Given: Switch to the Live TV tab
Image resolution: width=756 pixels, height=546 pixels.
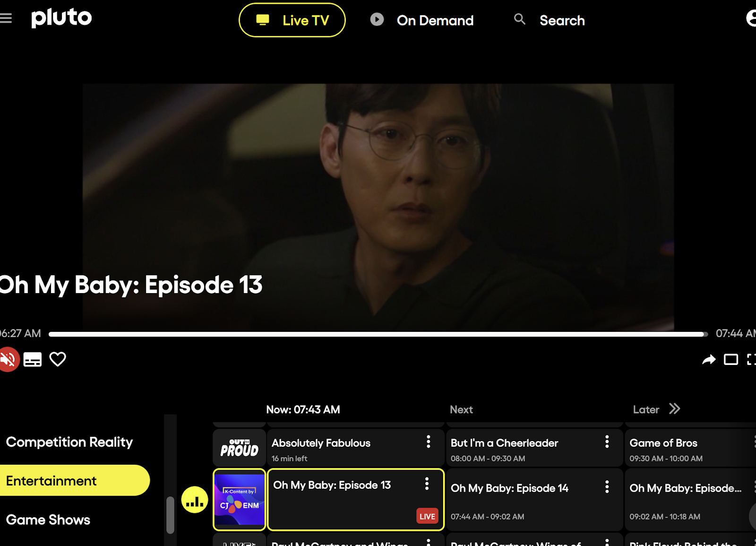Looking at the screenshot, I should pyautogui.click(x=292, y=20).
